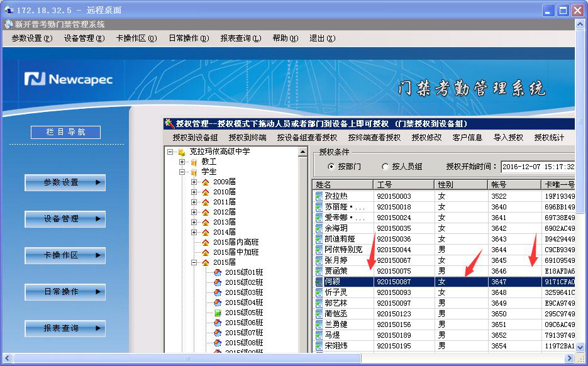Expand the 2009届 tree node
Screen dimensions: 588x366
[194, 182]
